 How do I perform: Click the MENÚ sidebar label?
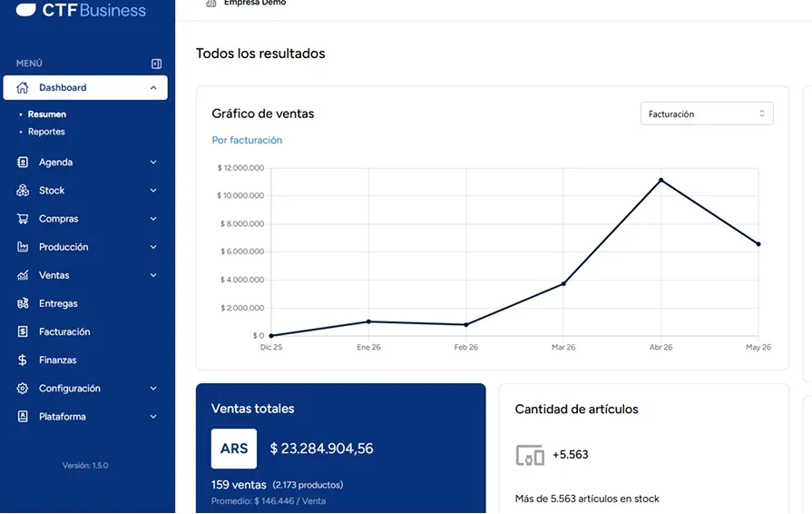pyautogui.click(x=29, y=64)
